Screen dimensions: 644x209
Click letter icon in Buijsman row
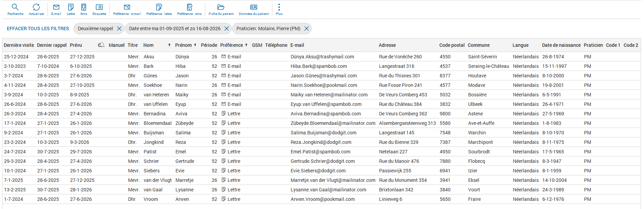(224, 133)
